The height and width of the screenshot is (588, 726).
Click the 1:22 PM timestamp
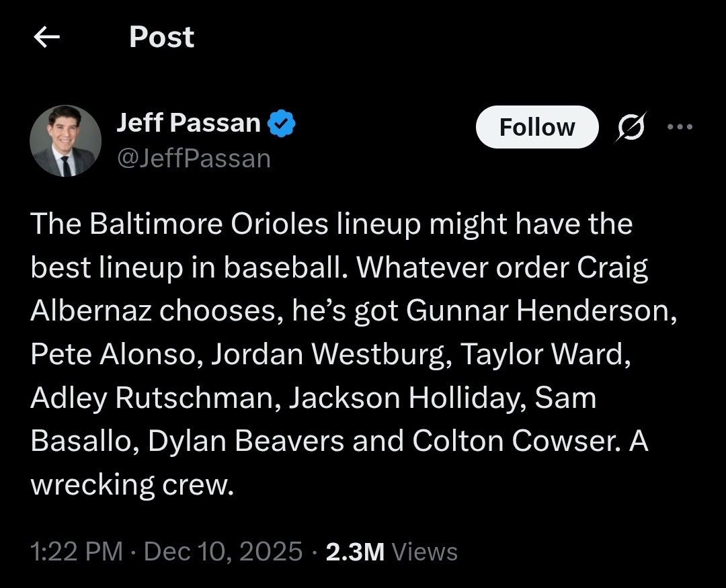coord(77,552)
